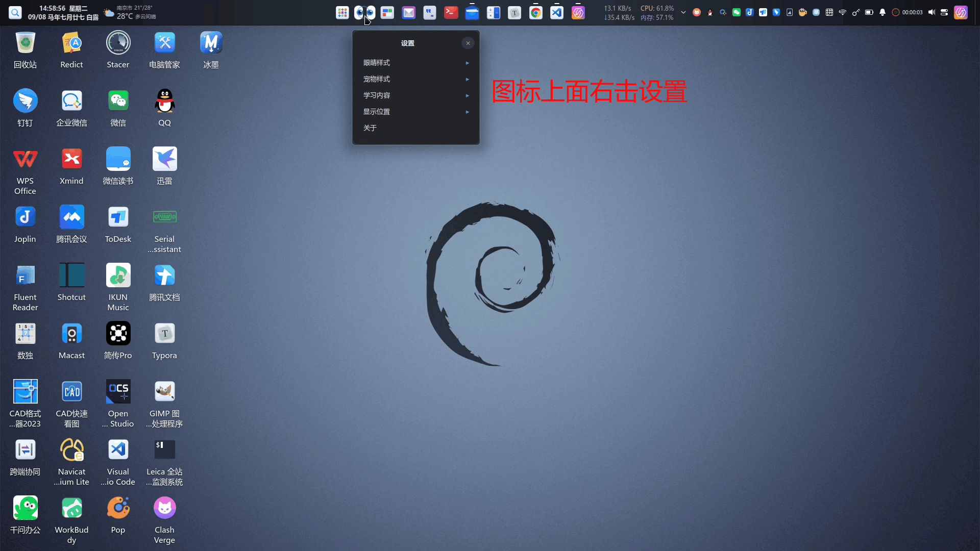Click the battery tray icon

click(869, 13)
